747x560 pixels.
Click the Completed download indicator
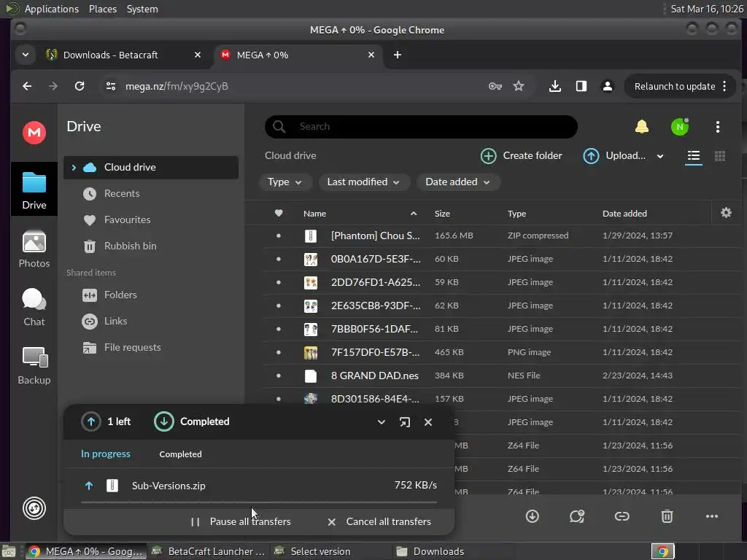pos(192,421)
